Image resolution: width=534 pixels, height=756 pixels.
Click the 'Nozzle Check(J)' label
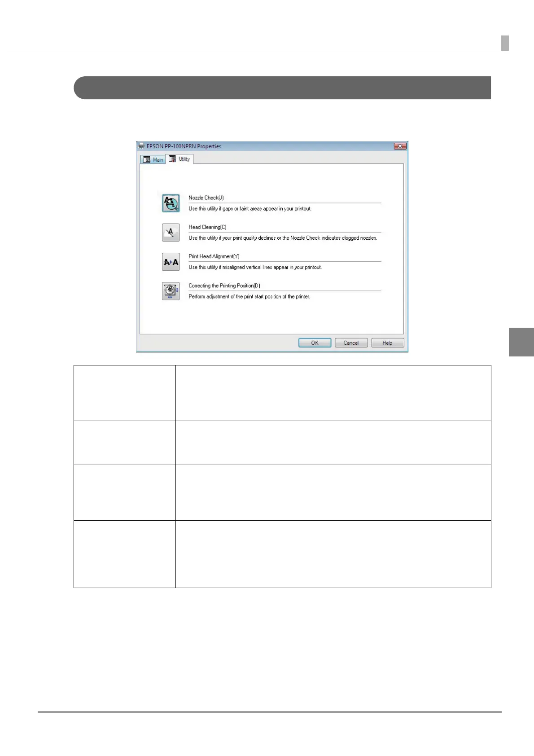click(206, 198)
